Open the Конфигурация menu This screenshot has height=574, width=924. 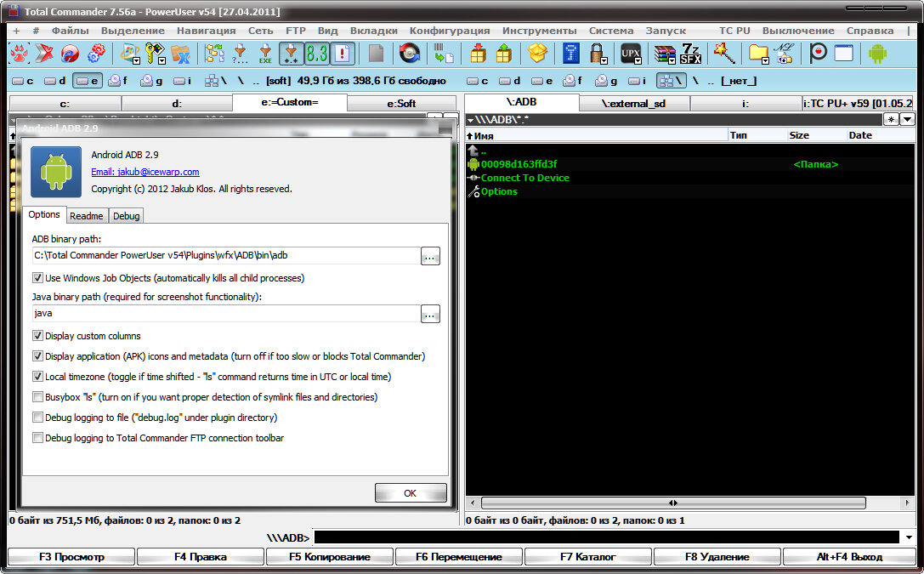[x=449, y=31]
